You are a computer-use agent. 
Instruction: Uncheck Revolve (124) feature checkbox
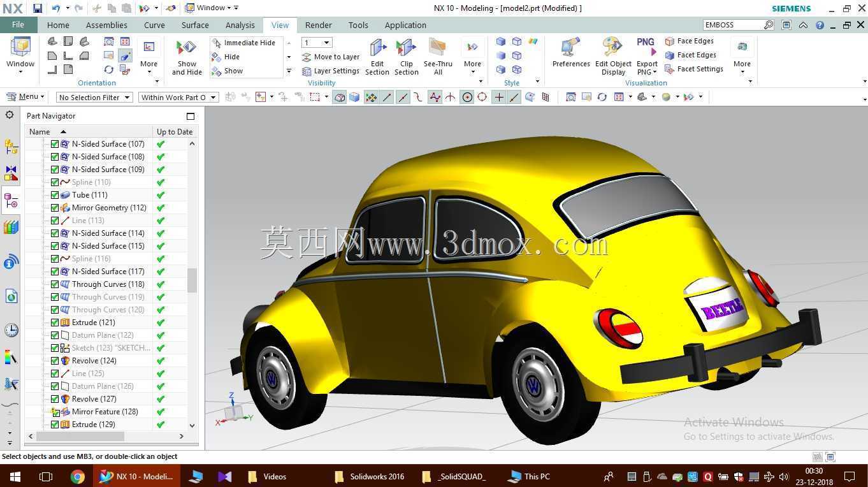coord(55,361)
